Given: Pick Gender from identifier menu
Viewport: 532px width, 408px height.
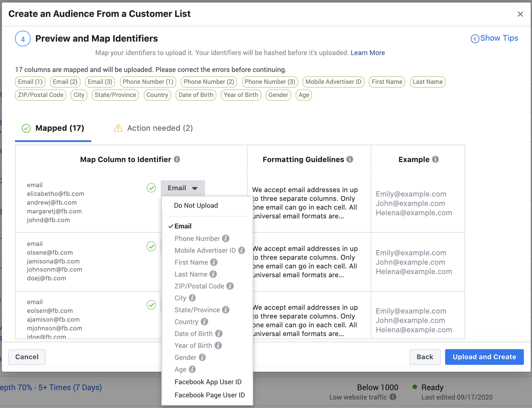Looking at the screenshot, I should (186, 357).
